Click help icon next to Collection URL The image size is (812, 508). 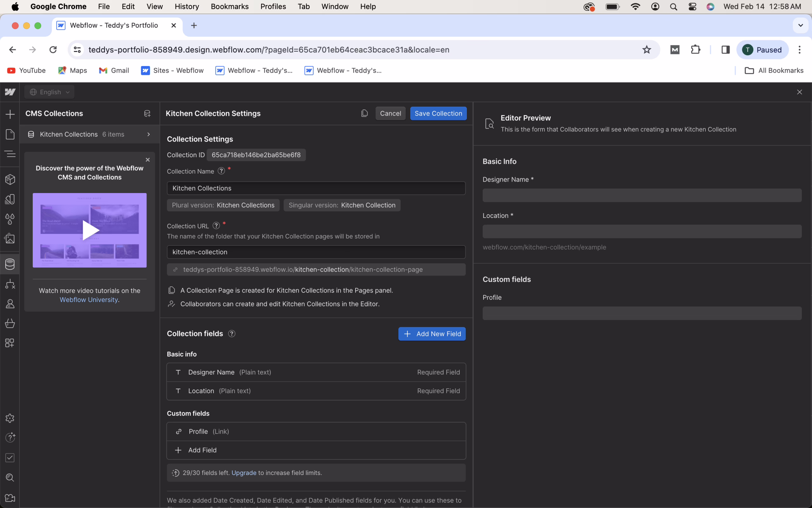click(216, 225)
